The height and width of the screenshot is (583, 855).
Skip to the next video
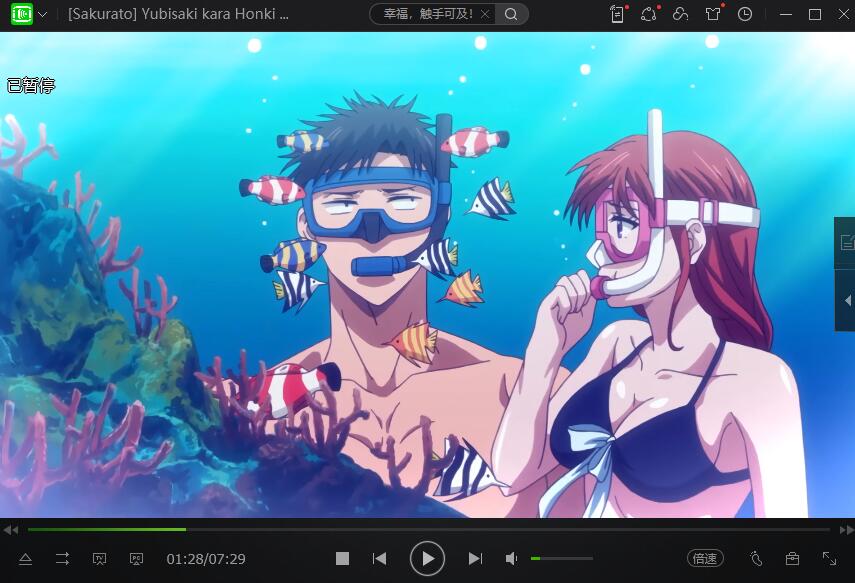(x=475, y=559)
